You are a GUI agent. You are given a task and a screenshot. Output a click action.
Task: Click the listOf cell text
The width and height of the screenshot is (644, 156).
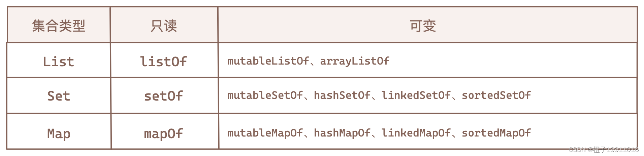tap(163, 62)
